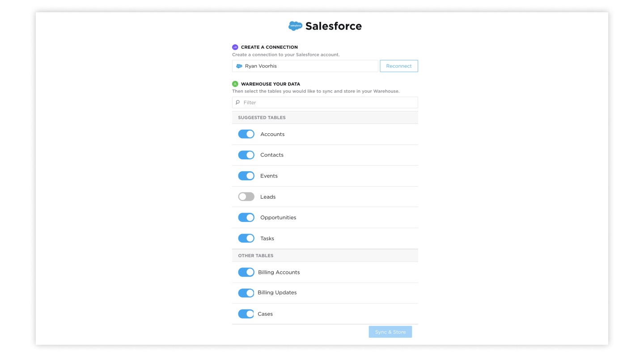Click the green Warehouse Your Data icon

click(235, 84)
